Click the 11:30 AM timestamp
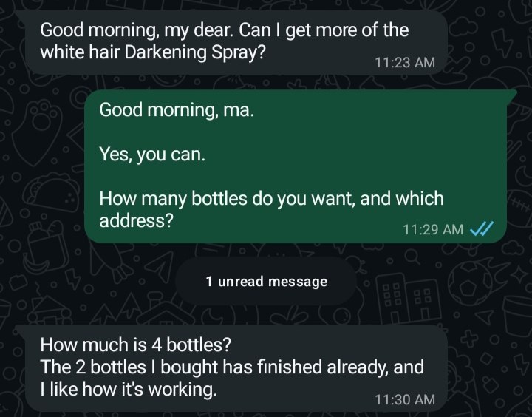This screenshot has height=417, width=532. pyautogui.click(x=405, y=399)
